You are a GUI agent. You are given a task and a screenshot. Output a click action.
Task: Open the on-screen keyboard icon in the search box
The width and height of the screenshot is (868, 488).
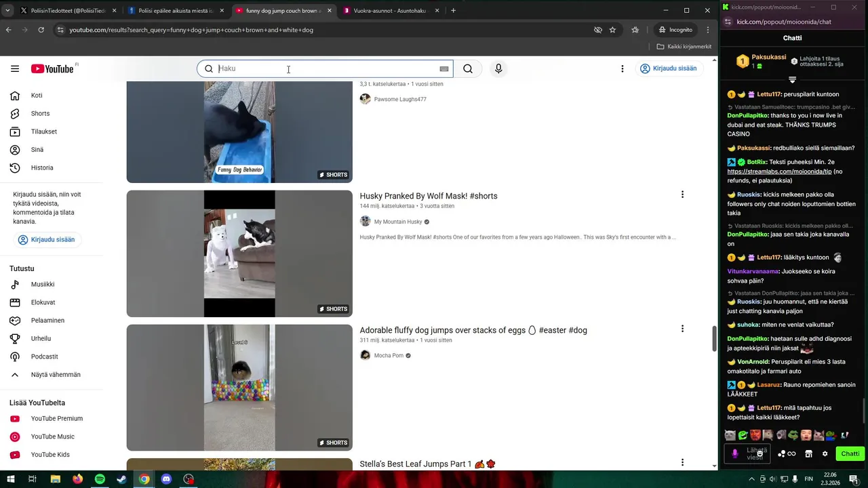(x=444, y=68)
